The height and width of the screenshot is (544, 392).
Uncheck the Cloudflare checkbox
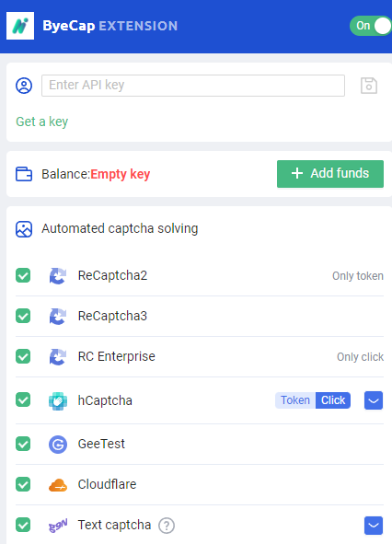[23, 484]
